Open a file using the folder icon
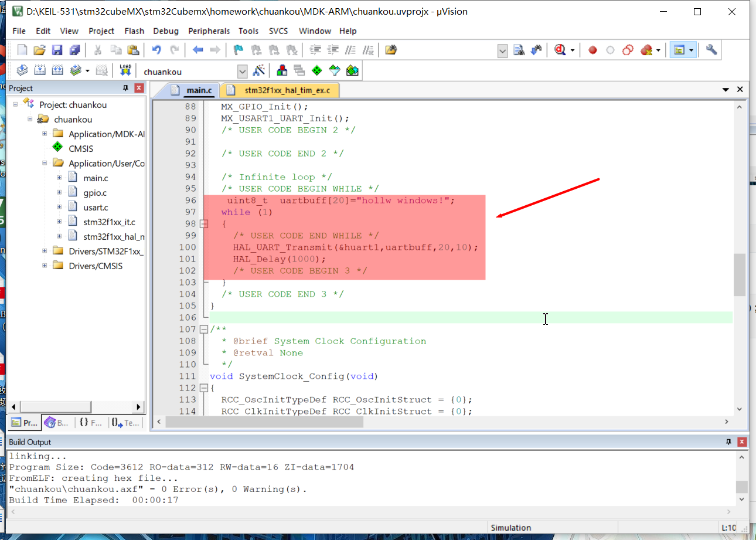The width and height of the screenshot is (756, 540). coord(40,50)
